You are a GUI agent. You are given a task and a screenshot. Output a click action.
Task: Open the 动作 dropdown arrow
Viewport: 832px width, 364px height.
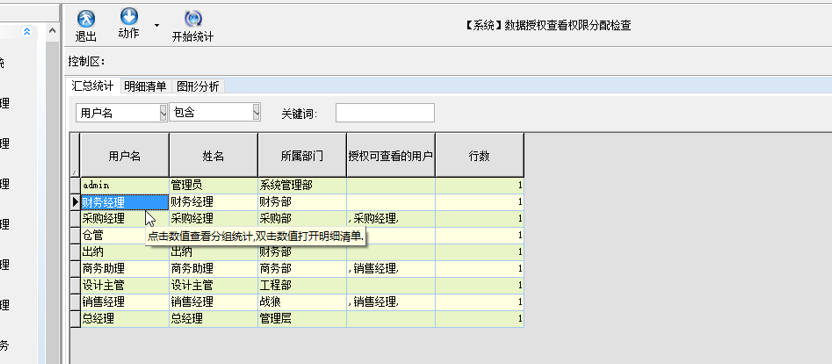(157, 25)
